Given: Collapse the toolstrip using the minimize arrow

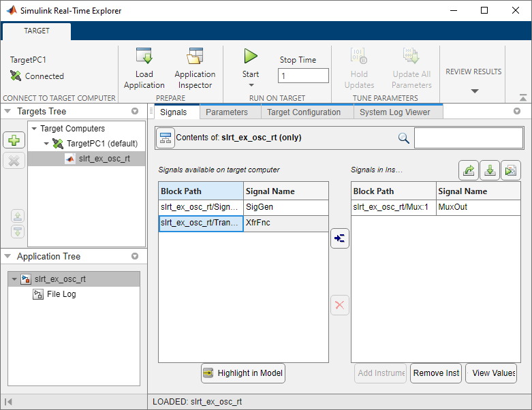Looking at the screenshot, I should coord(523,97).
